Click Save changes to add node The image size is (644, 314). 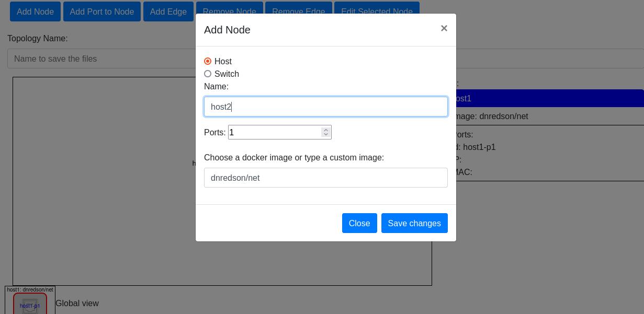point(414,223)
